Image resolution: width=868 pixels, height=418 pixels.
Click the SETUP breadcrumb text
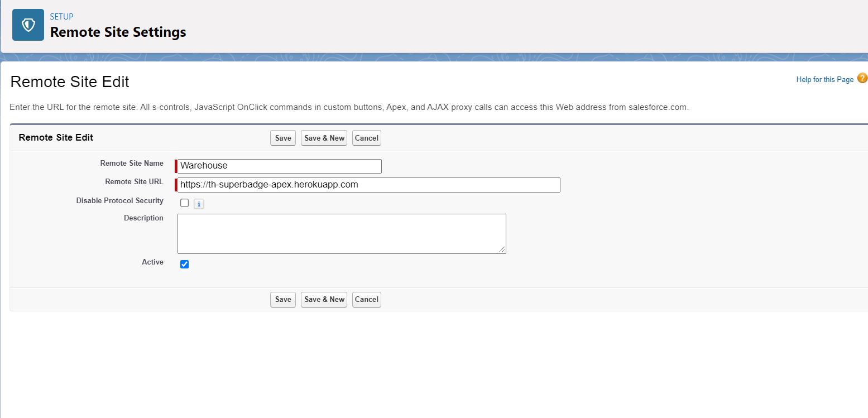pos(61,17)
